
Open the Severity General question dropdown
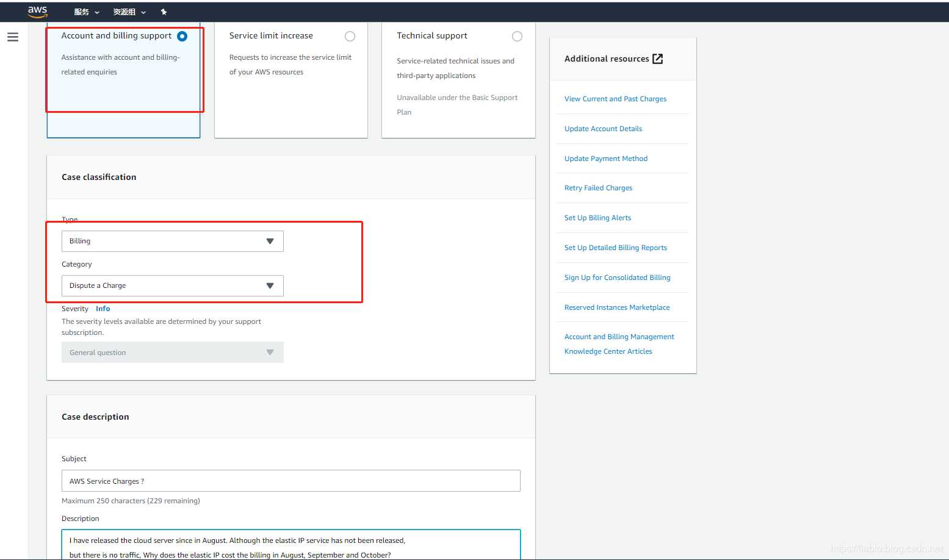click(x=173, y=353)
